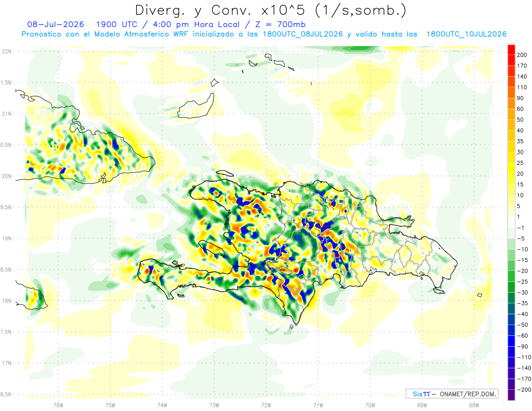The height and width of the screenshot is (411, 532).
Task: Click the colorbar swatch between -90 and -110
Action: [x=511, y=352]
